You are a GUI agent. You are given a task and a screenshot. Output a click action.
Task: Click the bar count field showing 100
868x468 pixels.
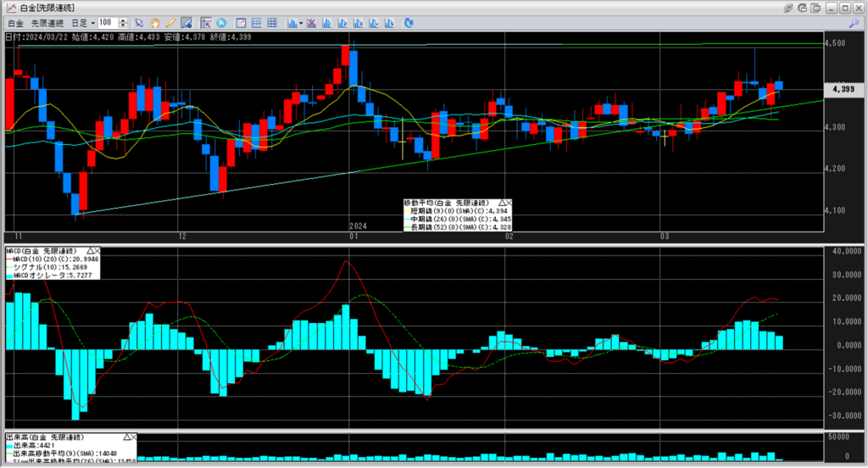pyautogui.click(x=107, y=22)
